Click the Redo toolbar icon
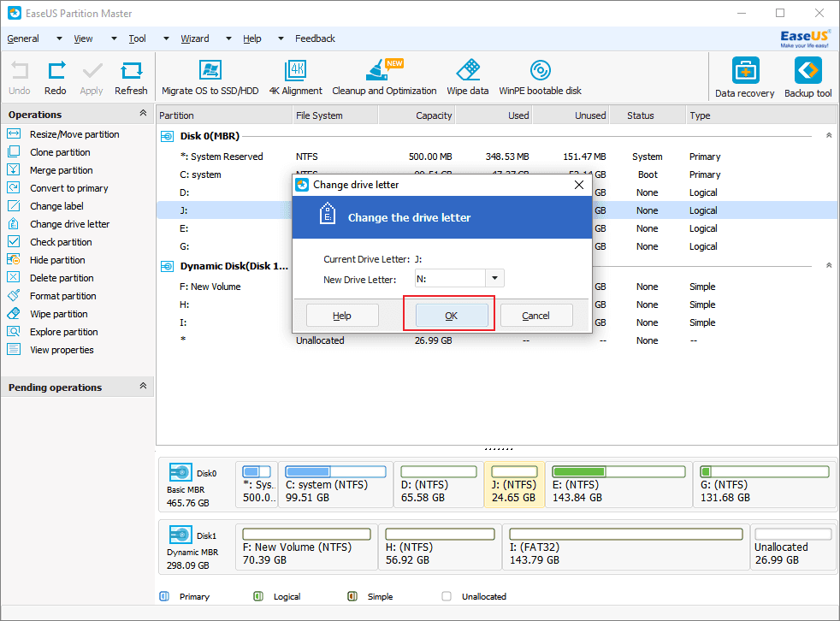840x621 pixels. [x=56, y=78]
